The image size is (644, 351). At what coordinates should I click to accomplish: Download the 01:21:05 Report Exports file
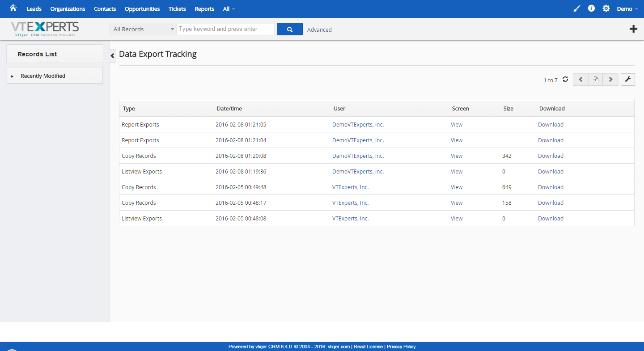point(551,125)
